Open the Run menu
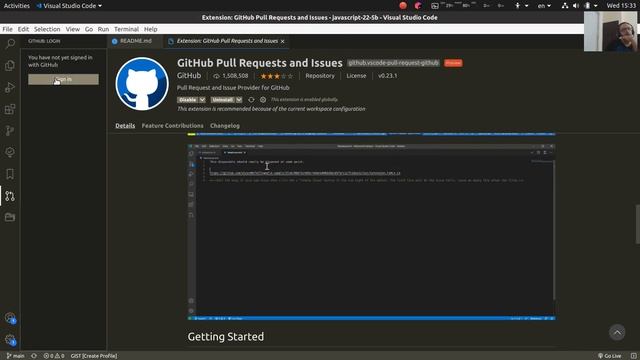Viewport: 640px width, 360px height. click(x=103, y=29)
